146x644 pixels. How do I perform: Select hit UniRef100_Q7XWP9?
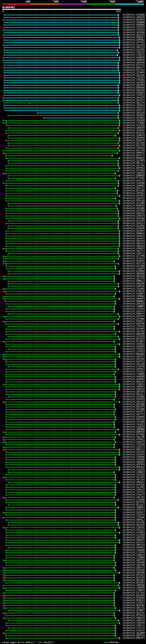click(x=133, y=72)
